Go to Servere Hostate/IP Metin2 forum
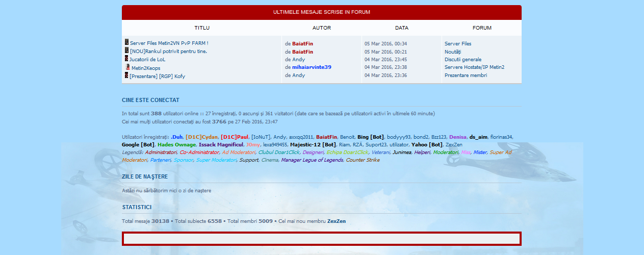Image resolution: width=644 pixels, height=255 pixels. coord(474,67)
